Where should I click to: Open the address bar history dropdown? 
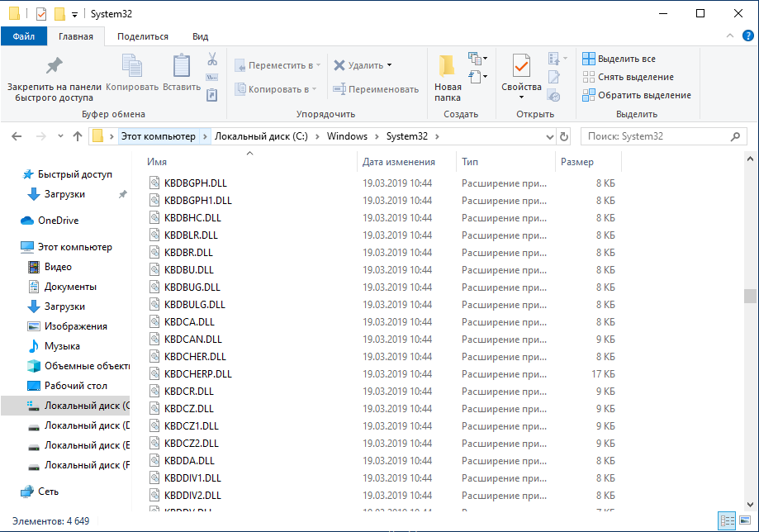pyautogui.click(x=550, y=136)
